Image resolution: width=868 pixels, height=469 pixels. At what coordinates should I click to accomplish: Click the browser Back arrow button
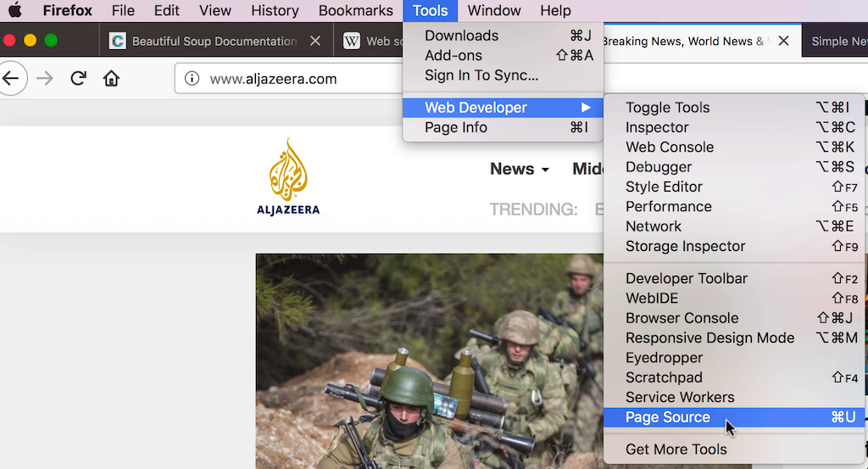pyautogui.click(x=11, y=79)
